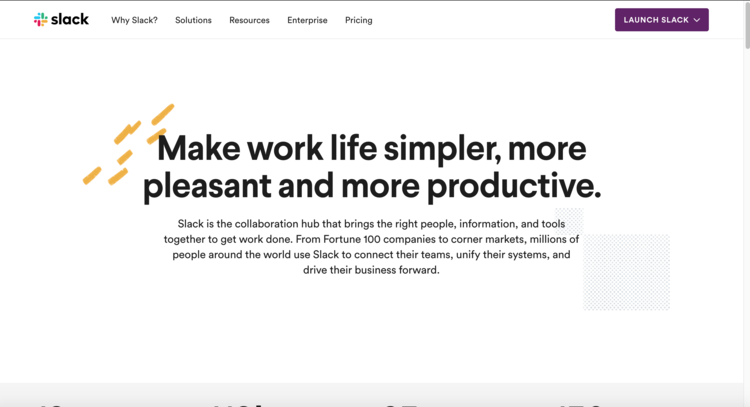Screen dimensions: 750x407
Task: Click the chevron arrow inside Launch Slack button
Action: coord(697,20)
